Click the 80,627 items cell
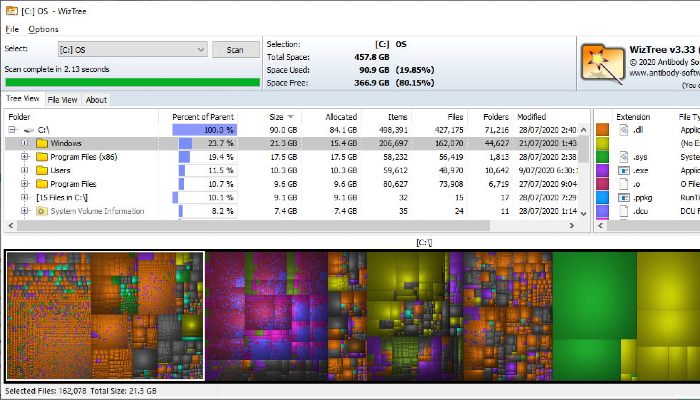The height and width of the screenshot is (400, 700). point(395,184)
